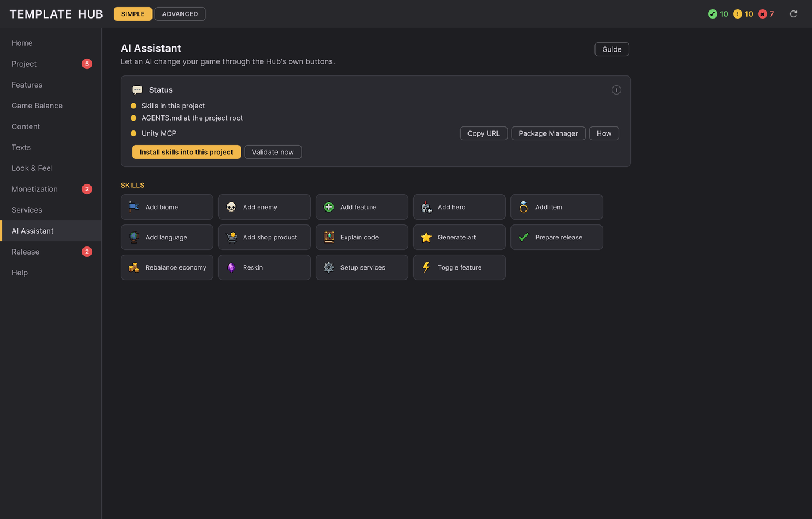Viewport: 812px width, 519px height.
Task: Click the Add item ring icon
Action: pyautogui.click(x=524, y=207)
